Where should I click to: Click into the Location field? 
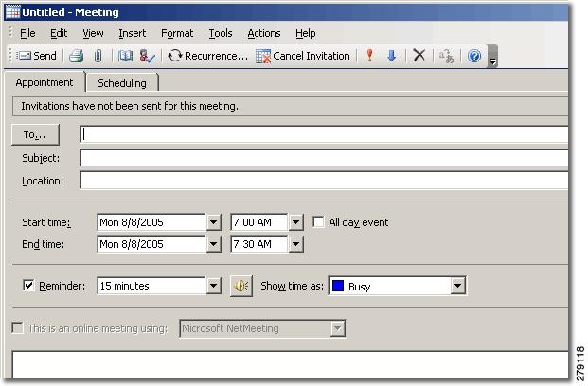324,181
